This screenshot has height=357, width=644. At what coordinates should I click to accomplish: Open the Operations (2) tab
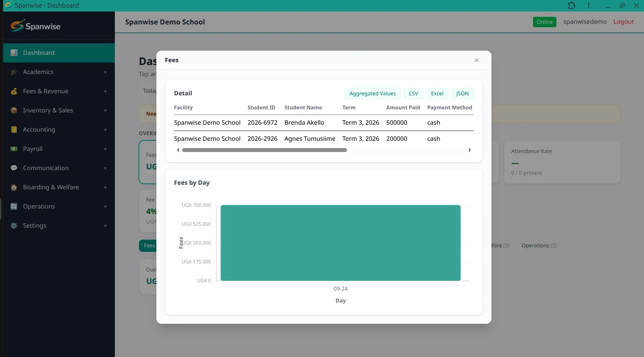click(539, 246)
